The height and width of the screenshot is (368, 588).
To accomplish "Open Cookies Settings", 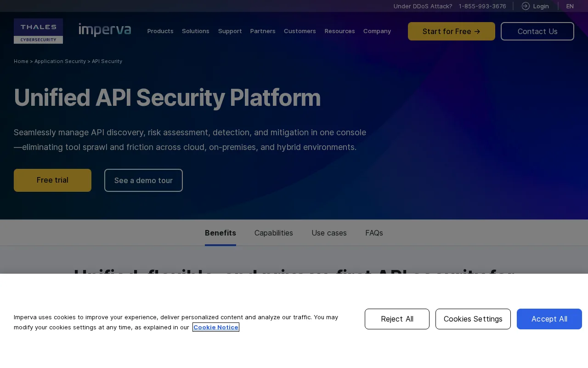I will click(473, 319).
